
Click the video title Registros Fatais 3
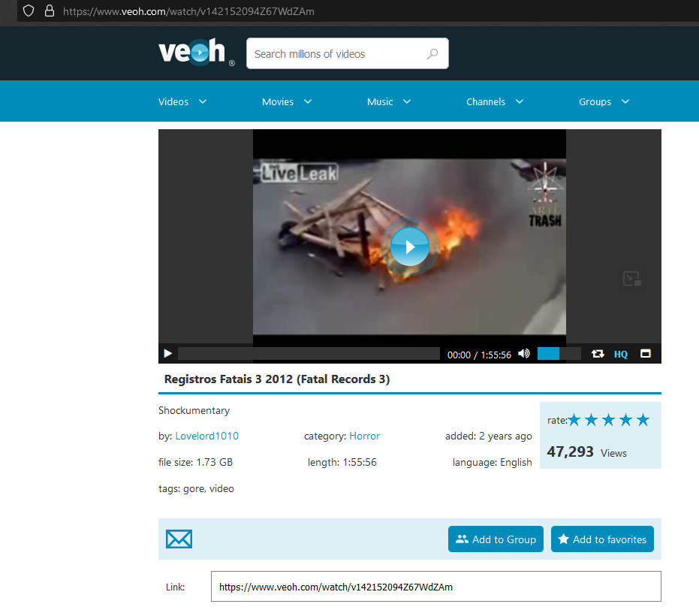277,379
